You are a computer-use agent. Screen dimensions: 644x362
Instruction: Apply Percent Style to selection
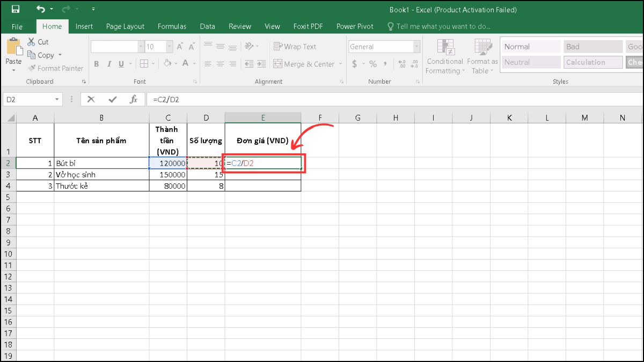372,63
